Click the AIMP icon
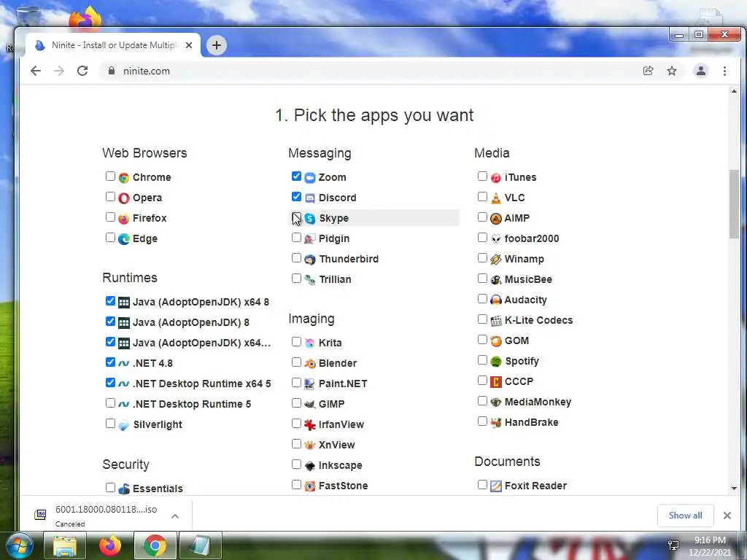This screenshot has height=560, width=747. click(496, 219)
